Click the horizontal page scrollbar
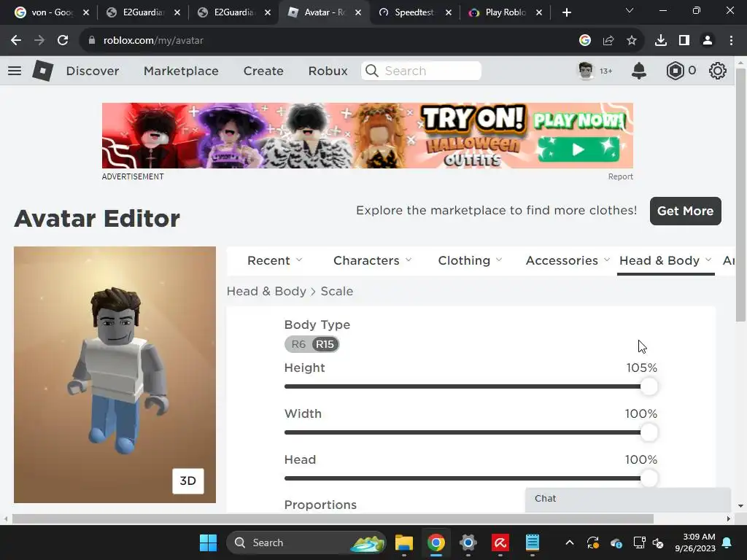 pos(333,518)
